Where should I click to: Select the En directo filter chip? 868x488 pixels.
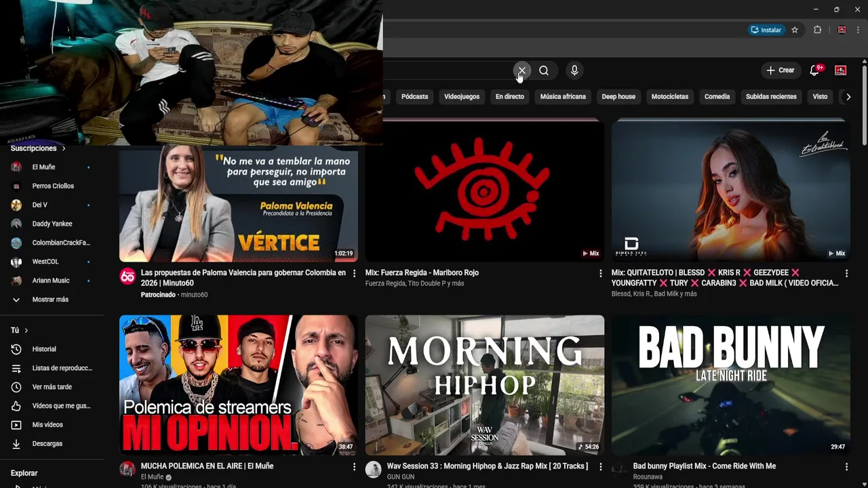pos(510,97)
